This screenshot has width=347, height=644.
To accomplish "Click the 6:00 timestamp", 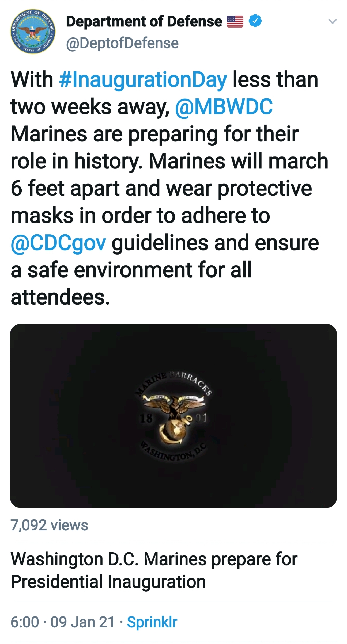I will click(25, 622).
